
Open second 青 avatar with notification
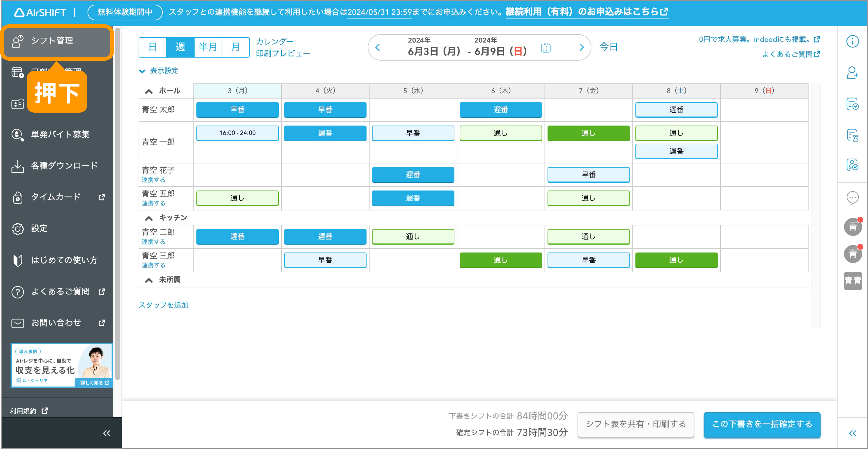pos(853,254)
